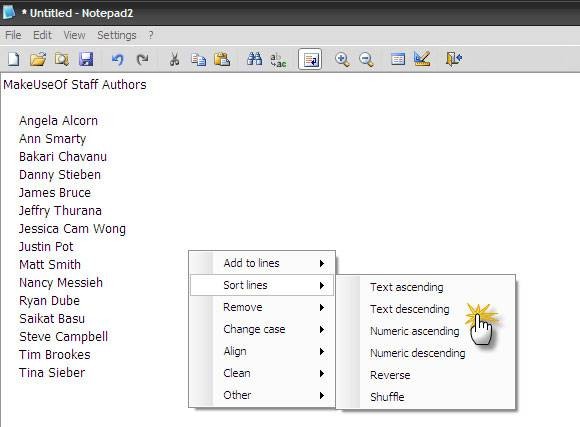This screenshot has height=427, width=580.
Task: Zoom in with magnifier plus icon
Action: [342, 59]
